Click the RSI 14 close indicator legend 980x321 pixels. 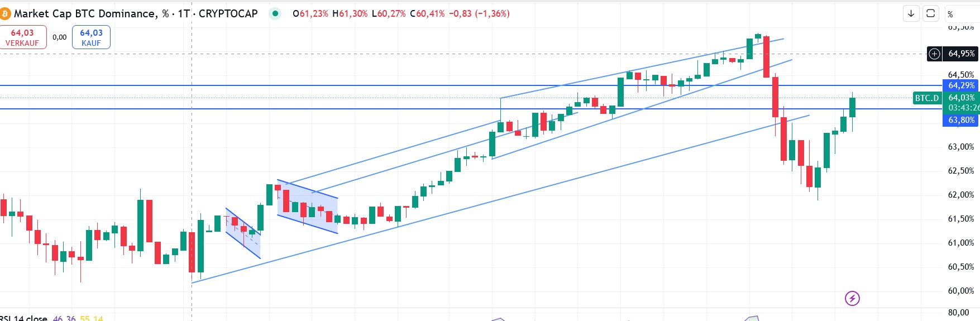(x=25, y=318)
